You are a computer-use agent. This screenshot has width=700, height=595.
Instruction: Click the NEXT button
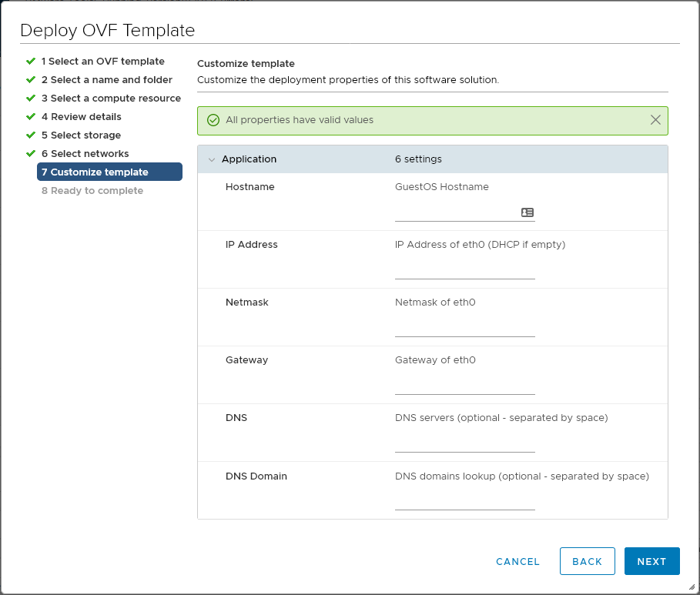tap(651, 561)
